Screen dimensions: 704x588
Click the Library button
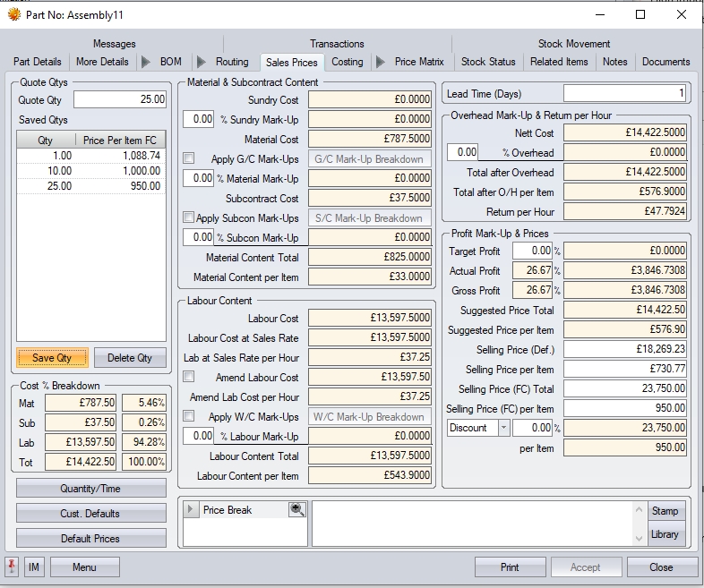click(x=665, y=534)
